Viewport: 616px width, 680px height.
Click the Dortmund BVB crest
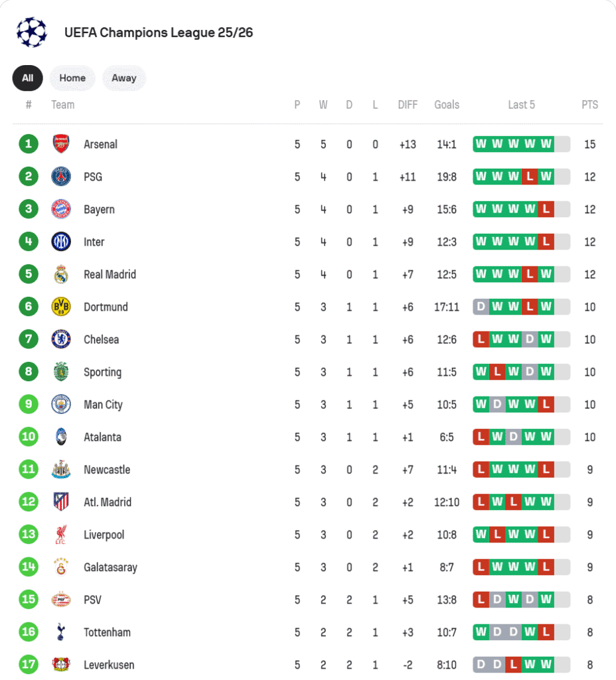[x=61, y=307]
